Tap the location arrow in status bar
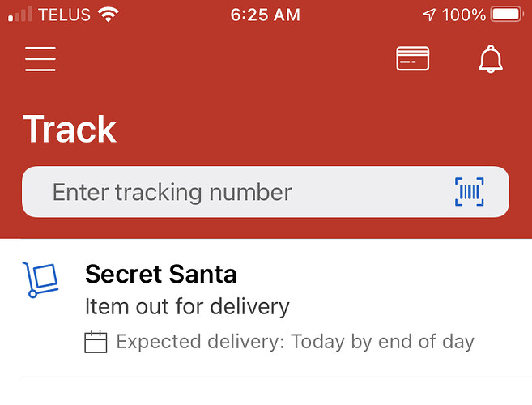 click(429, 15)
